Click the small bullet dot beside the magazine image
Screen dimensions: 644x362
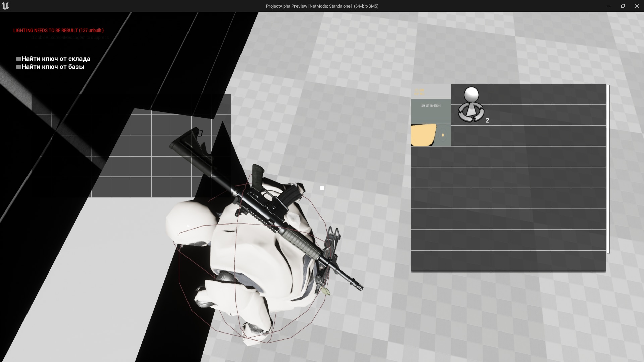pos(443,135)
